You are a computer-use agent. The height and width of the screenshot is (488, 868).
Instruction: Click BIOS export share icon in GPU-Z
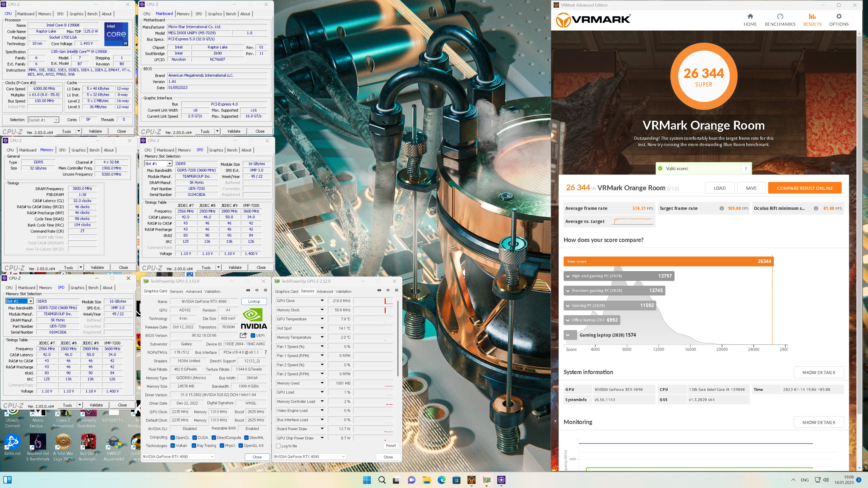(x=243, y=335)
